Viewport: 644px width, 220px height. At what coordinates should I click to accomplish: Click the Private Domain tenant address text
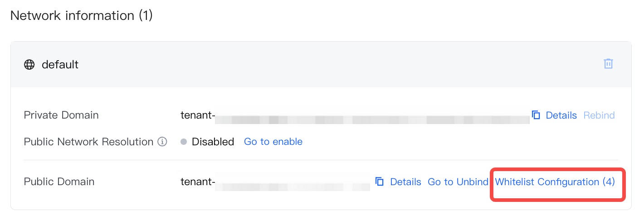click(354, 115)
